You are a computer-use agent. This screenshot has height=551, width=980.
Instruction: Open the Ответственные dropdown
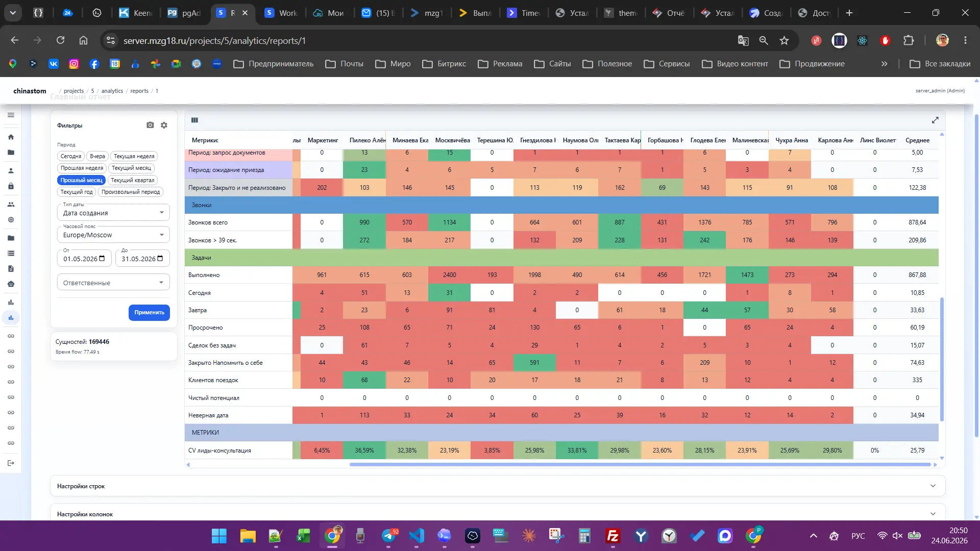click(113, 283)
